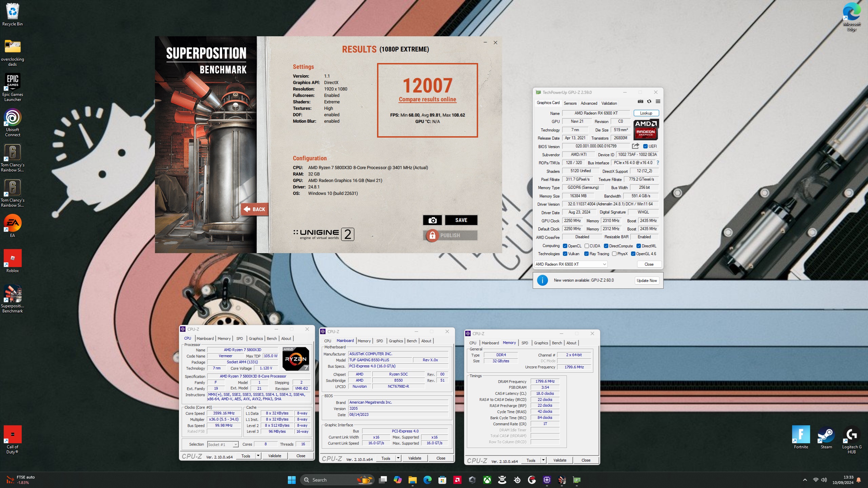This screenshot has height=488, width=868.
Task: Click the Lookup button in GPU-Z
Action: point(646,113)
